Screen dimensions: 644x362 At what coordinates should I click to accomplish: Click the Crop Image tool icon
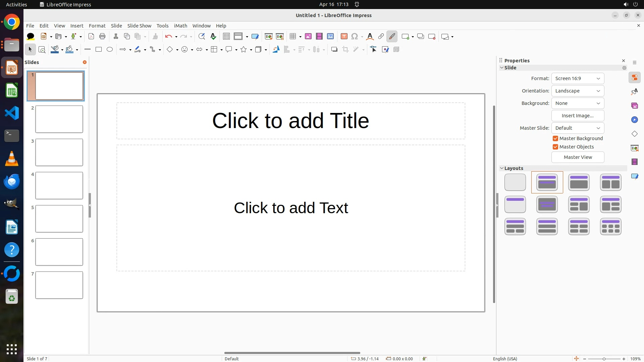click(345, 50)
